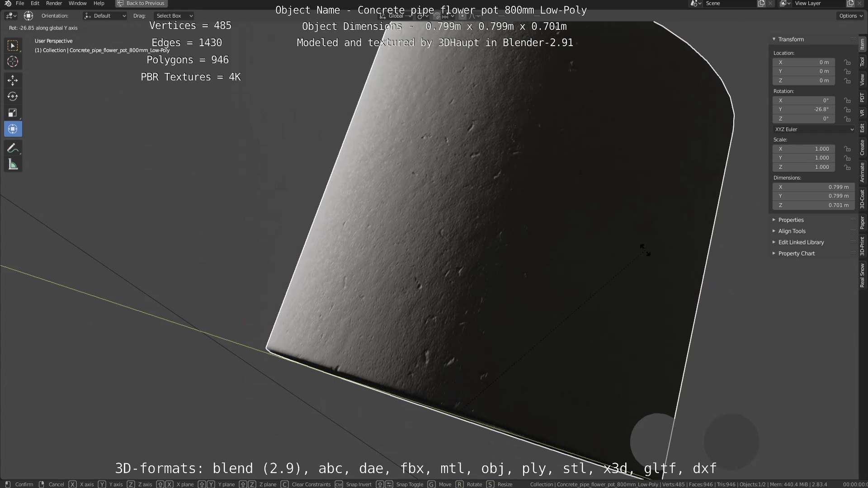Image resolution: width=868 pixels, height=488 pixels.
Task: Select the Select Box tool
Action: 13,46
